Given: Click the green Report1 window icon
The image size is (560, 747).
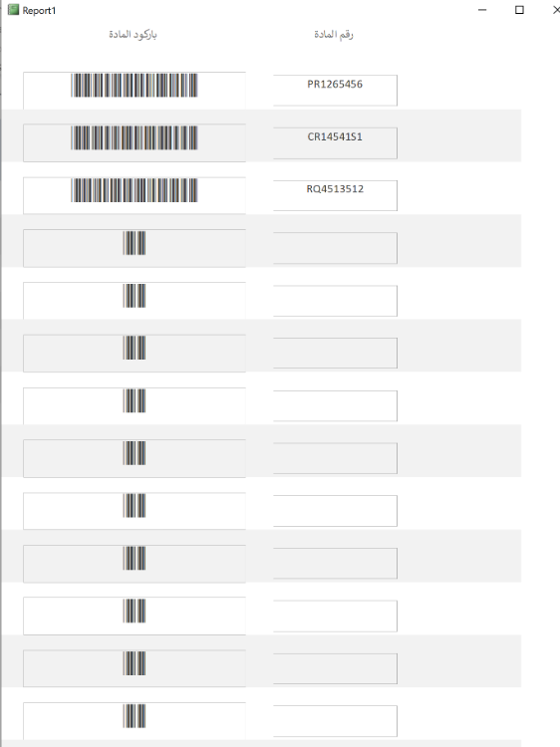Looking at the screenshot, I should [x=13, y=10].
